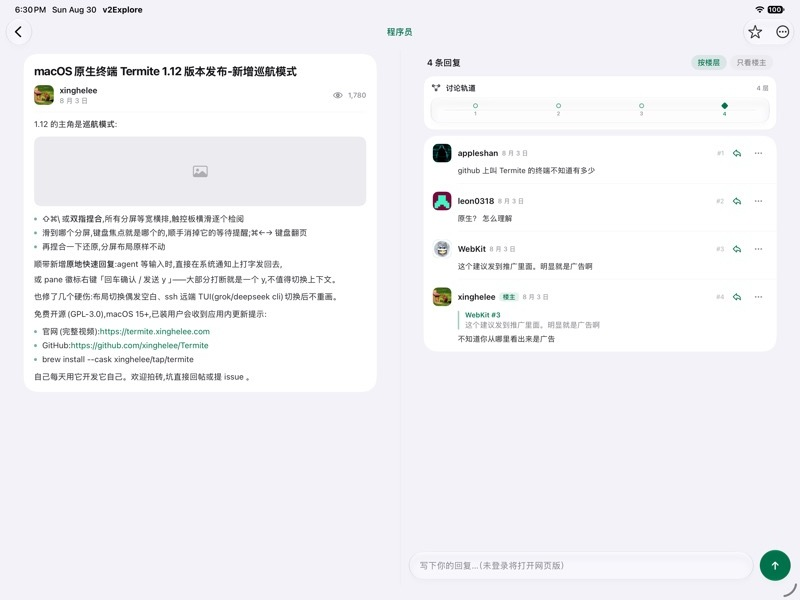Tap the brew install command text
The width and height of the screenshot is (800, 600).
(118, 359)
